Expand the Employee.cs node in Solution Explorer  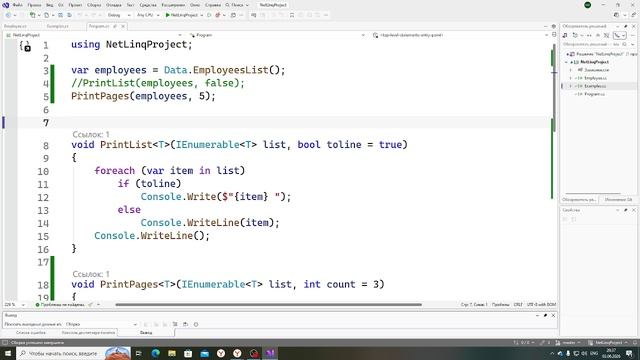(571, 78)
